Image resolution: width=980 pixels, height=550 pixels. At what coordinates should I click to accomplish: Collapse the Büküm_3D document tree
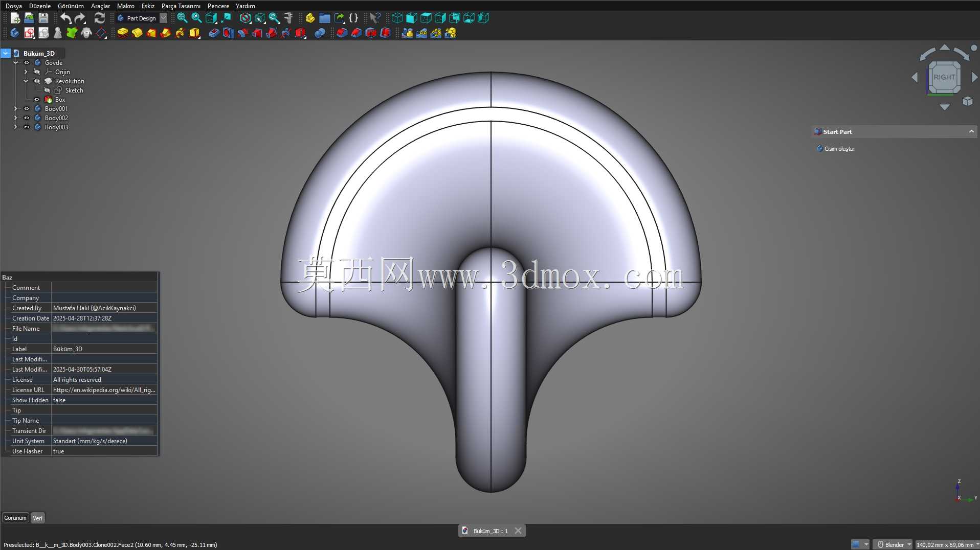click(x=6, y=53)
